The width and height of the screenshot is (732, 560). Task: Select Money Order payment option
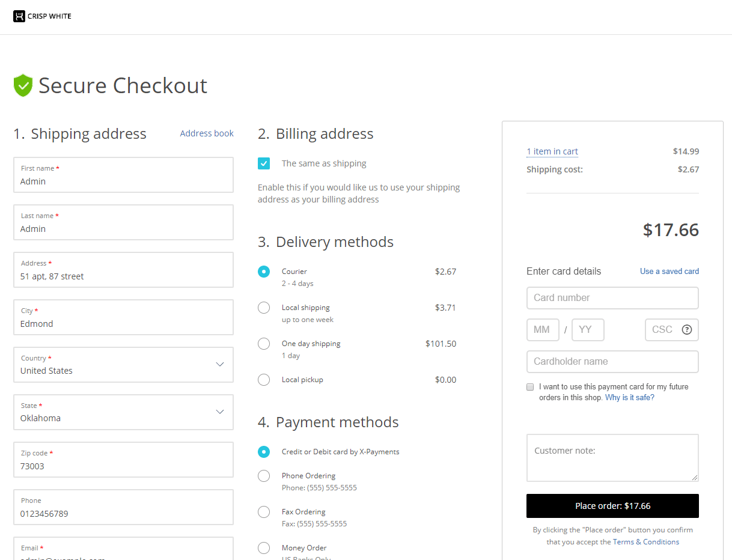(264, 548)
